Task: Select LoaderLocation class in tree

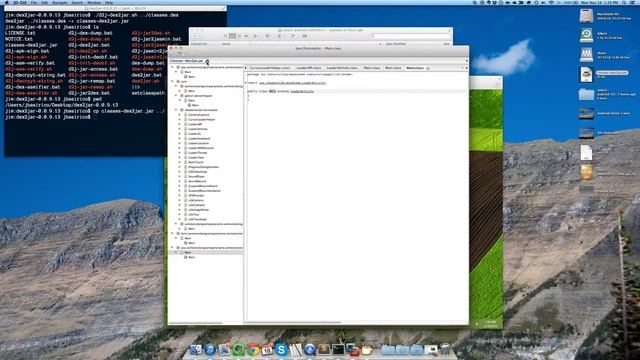Action: pyautogui.click(x=199, y=143)
